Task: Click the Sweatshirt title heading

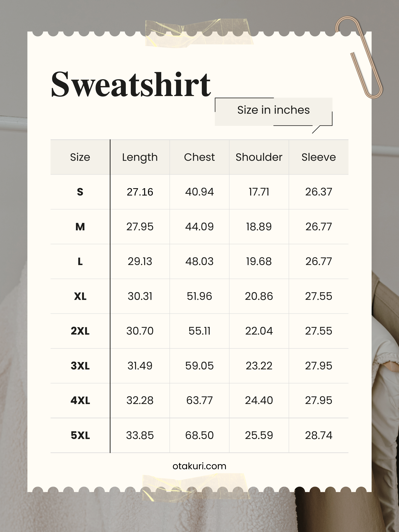Action: click(x=131, y=85)
